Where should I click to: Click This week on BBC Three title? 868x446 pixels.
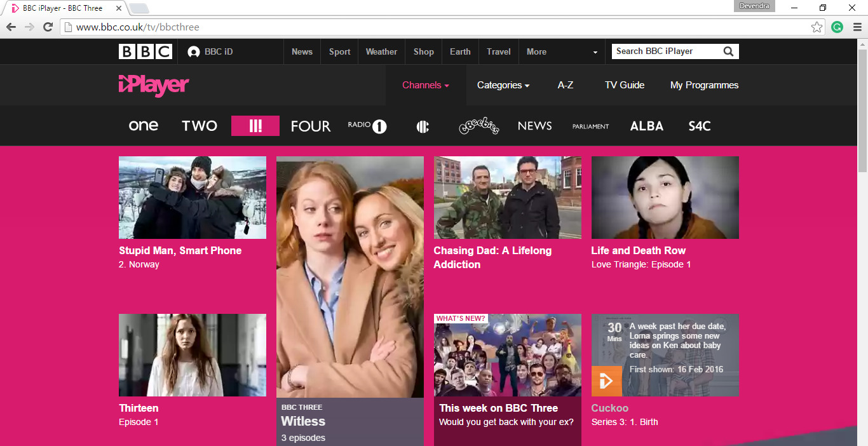pyautogui.click(x=499, y=408)
